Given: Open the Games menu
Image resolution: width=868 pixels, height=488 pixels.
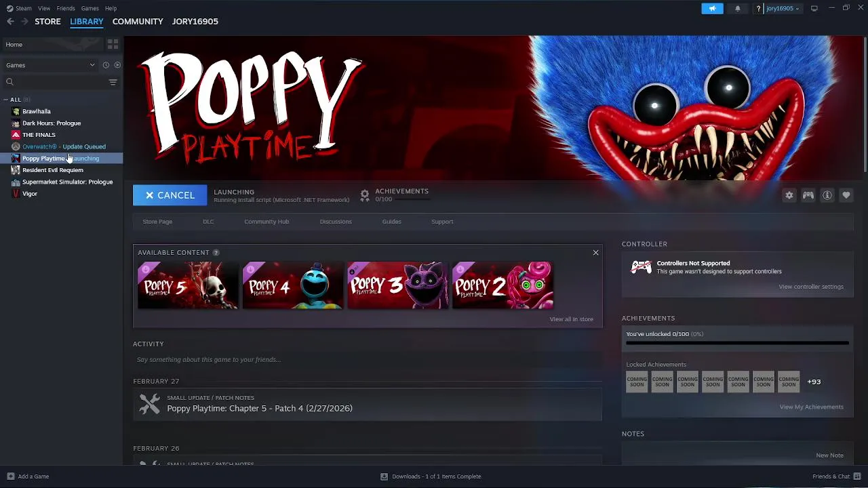Looking at the screenshot, I should 90,8.
